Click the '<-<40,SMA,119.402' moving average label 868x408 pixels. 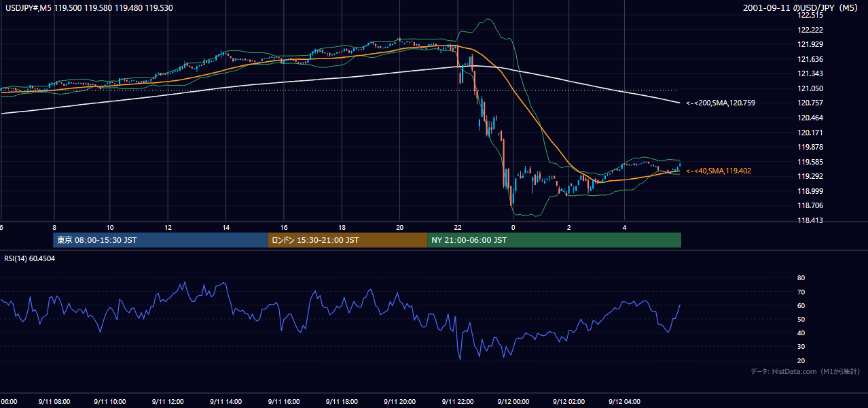(719, 171)
